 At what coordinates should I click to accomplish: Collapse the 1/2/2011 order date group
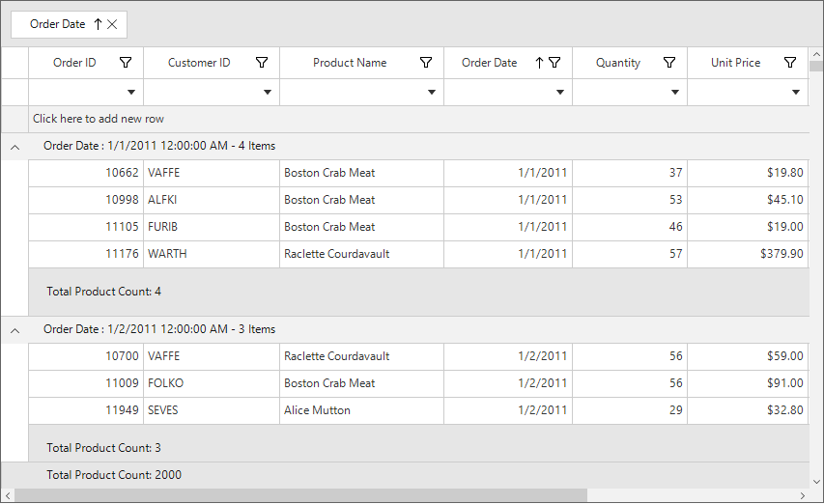coord(14,330)
